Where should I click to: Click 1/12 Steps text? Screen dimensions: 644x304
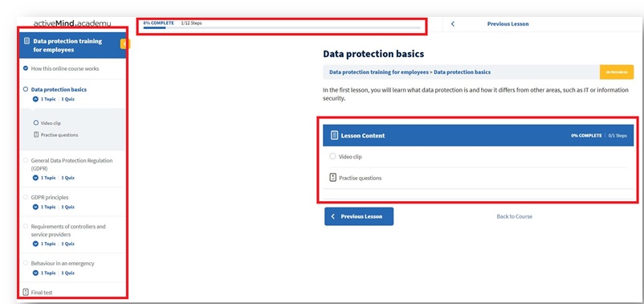pyautogui.click(x=191, y=23)
